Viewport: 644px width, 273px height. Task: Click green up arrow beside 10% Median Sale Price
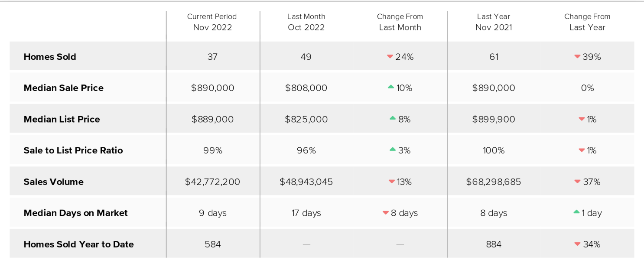pyautogui.click(x=391, y=87)
